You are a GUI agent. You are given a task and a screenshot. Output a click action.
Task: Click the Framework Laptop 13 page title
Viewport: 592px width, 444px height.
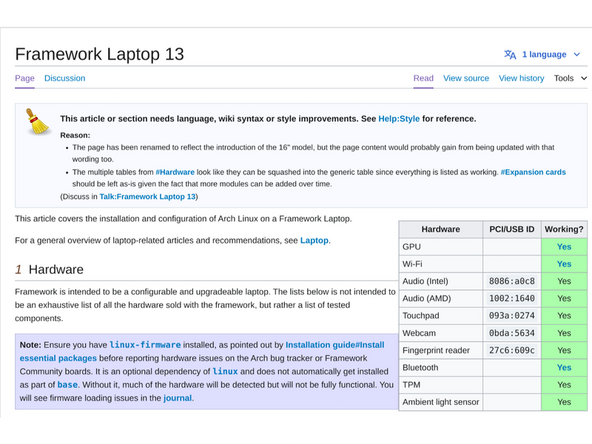point(99,54)
